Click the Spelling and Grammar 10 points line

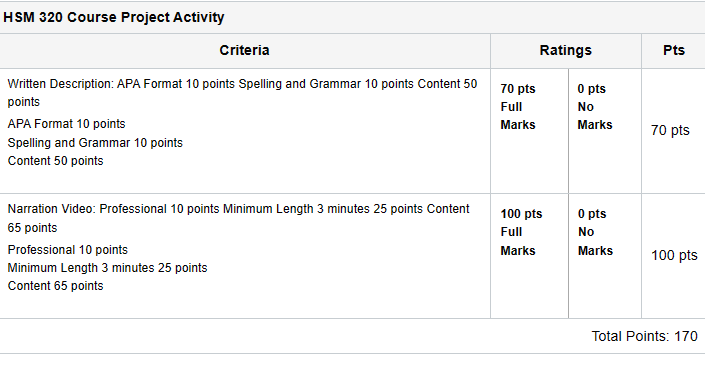95,143
